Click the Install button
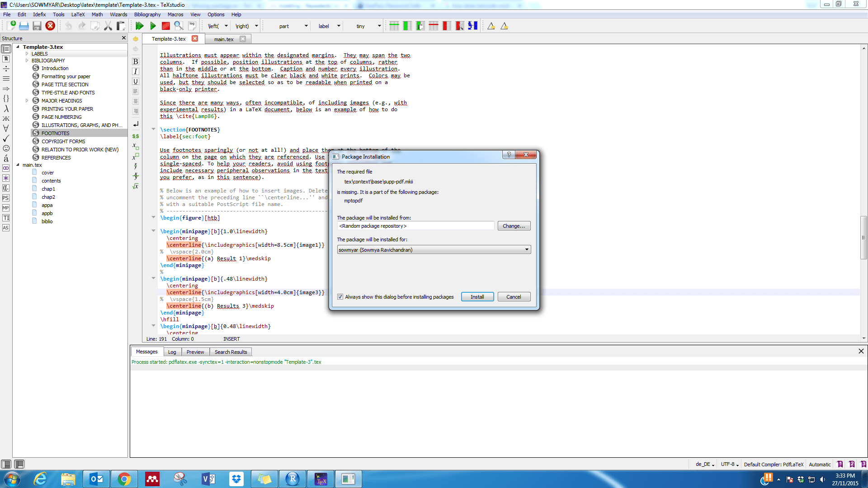Viewport: 868px width, 488px height. click(x=477, y=297)
